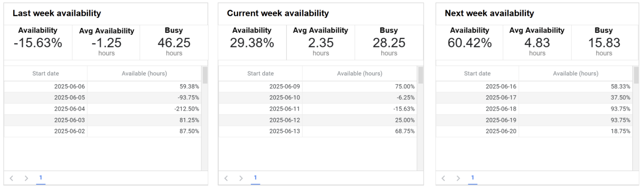Click the 46.25 hours Busy scorecard
Screen dimensions: 644x190
pyautogui.click(x=174, y=43)
